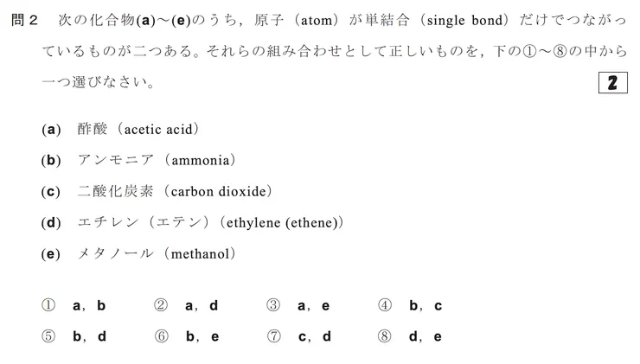Select answer choice ⑧ d, e
Screen dimensions: 640x364
pos(410,336)
